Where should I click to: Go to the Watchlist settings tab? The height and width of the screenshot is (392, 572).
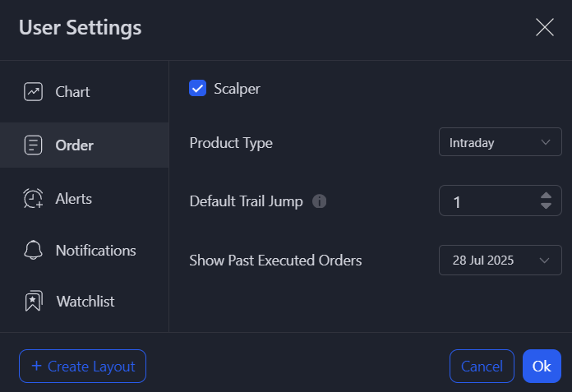[85, 302]
